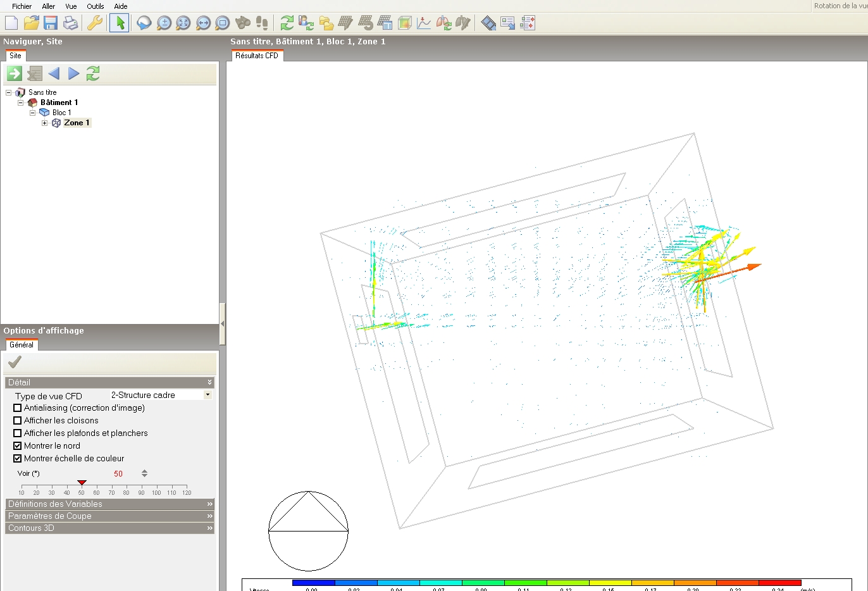Activate the walk-through footsteps tool
Screen dimensions: 868x591
click(x=261, y=23)
